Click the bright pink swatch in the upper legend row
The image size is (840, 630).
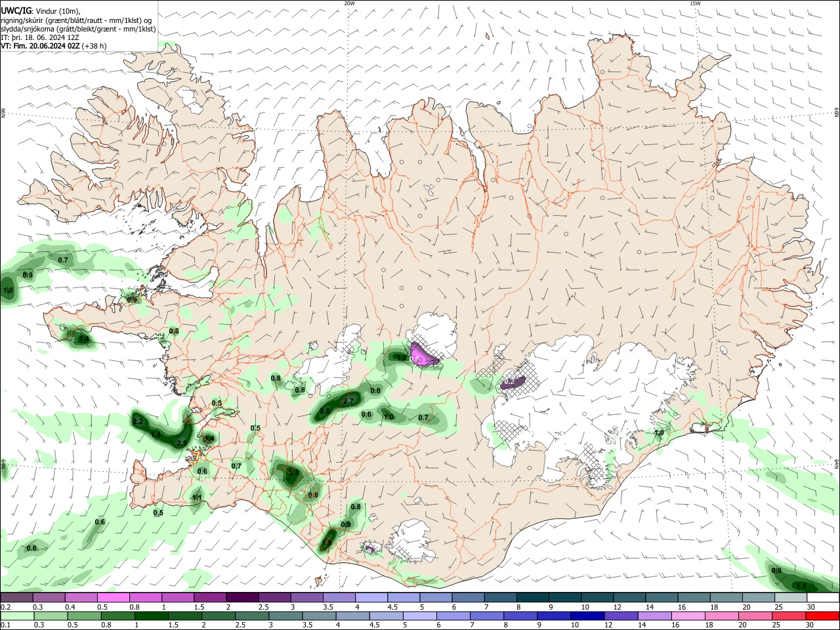(x=113, y=598)
